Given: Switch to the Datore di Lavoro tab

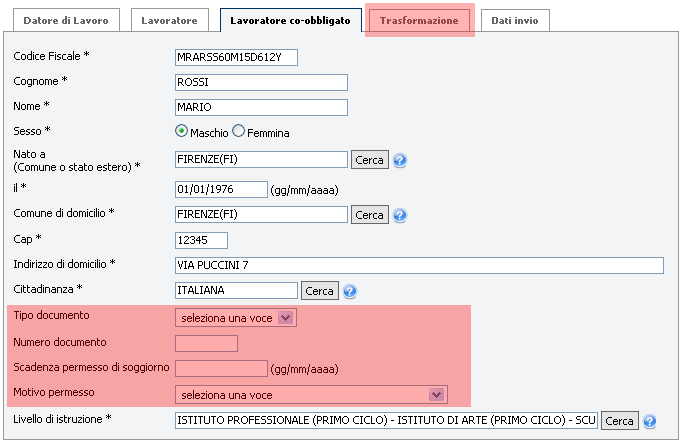Looking at the screenshot, I should click(66, 20).
